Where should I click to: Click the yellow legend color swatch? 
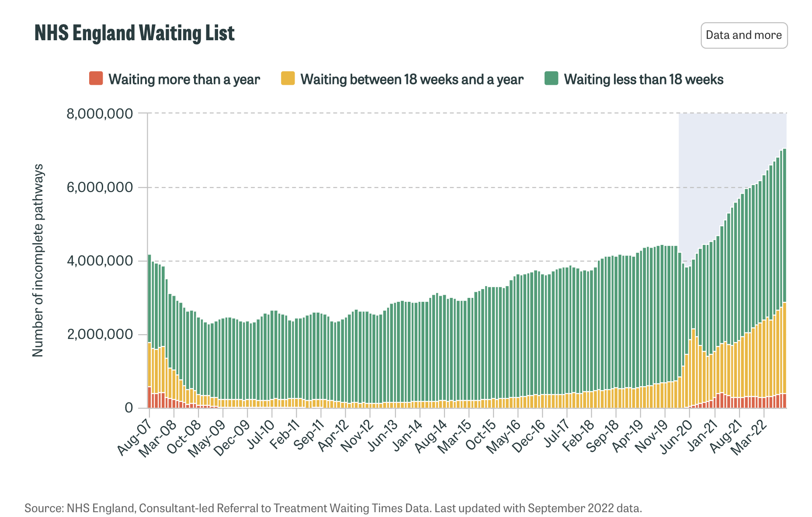point(288,79)
